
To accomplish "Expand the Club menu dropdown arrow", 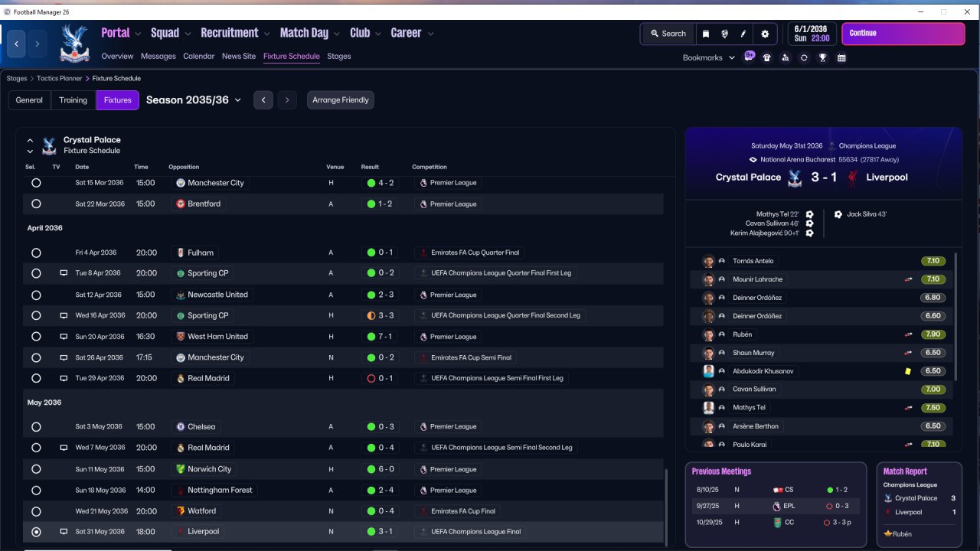I will [x=378, y=34].
